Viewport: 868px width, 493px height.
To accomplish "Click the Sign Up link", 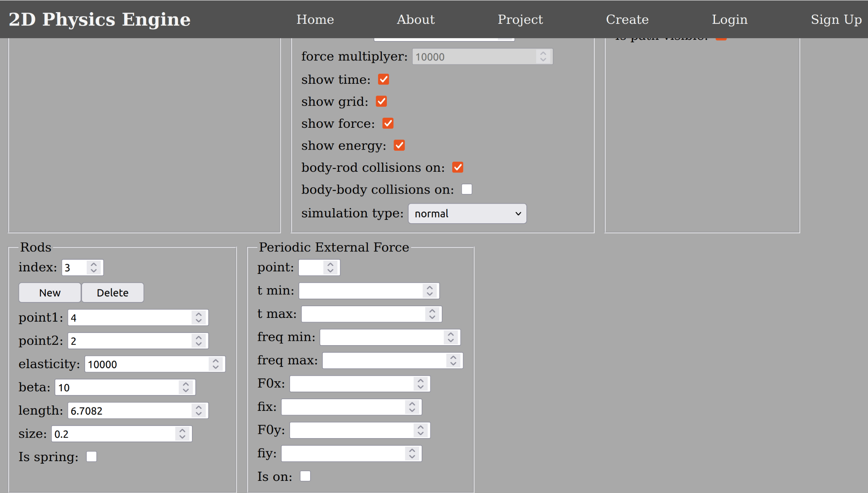I will tap(836, 19).
